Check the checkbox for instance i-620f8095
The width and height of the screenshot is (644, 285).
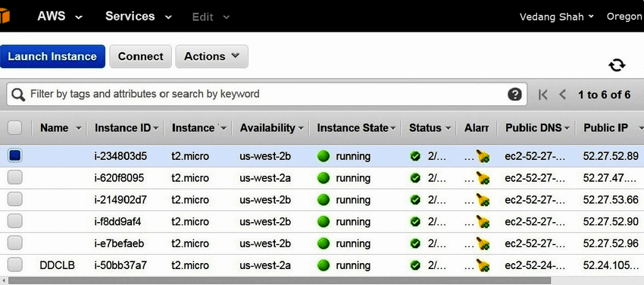tap(15, 177)
